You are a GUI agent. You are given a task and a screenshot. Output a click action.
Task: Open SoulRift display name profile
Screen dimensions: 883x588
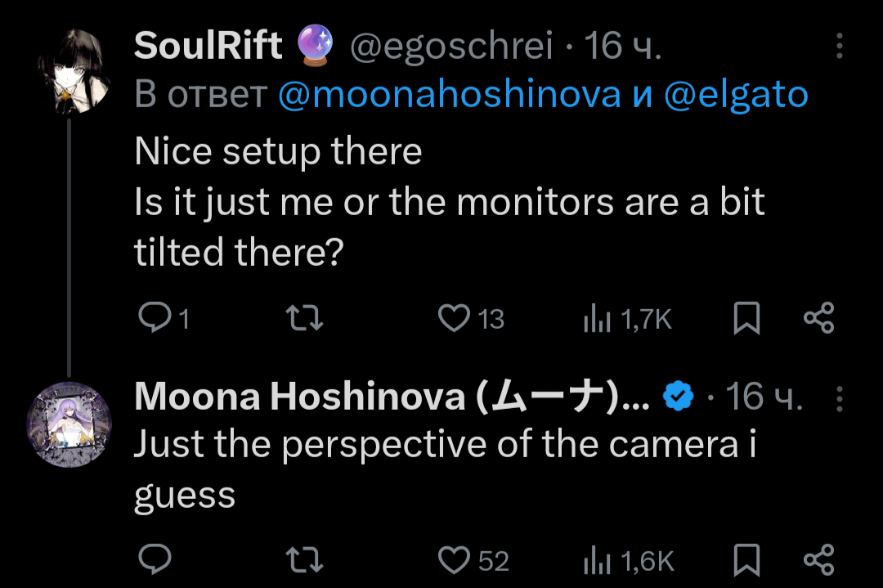coord(208,47)
